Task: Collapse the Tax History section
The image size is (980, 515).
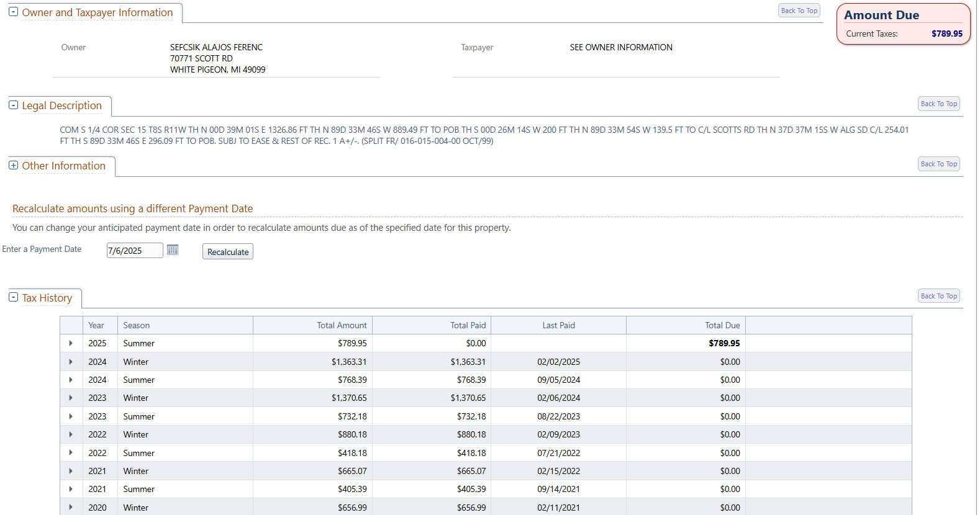Action: (x=13, y=297)
